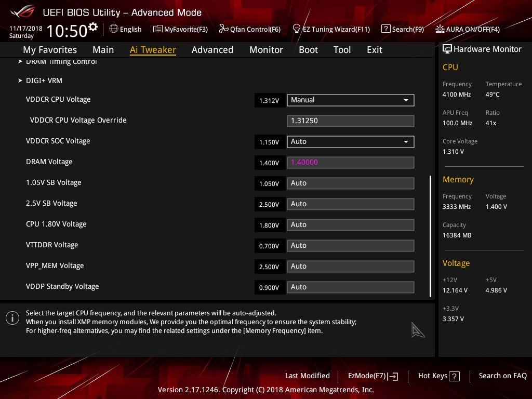This screenshot has height=399, width=532.
Task: Select the DRAM Voltage label
Action: [x=49, y=162]
